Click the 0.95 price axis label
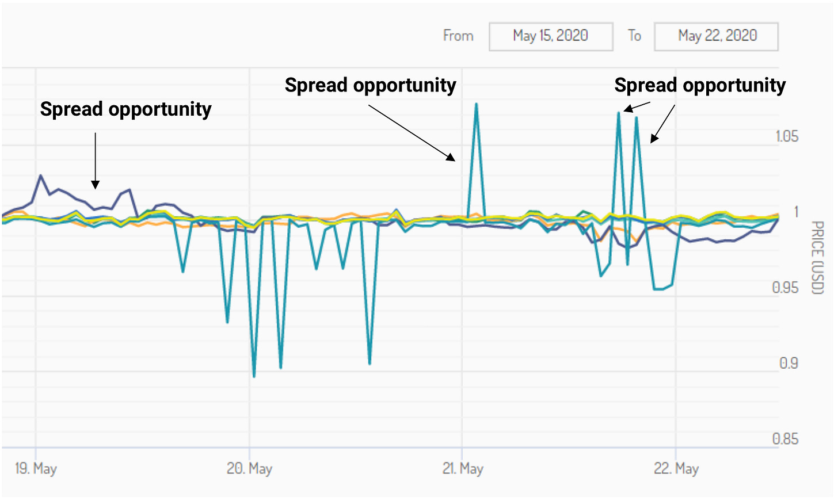The image size is (838, 504). [785, 287]
